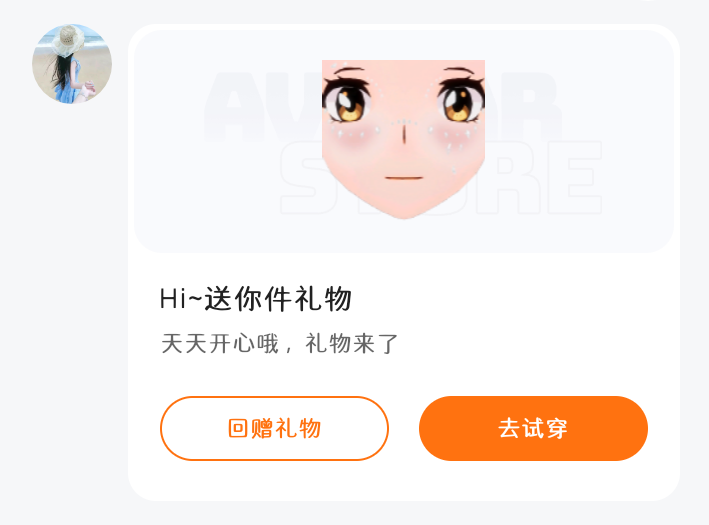This screenshot has width=709, height=525.
Task: Click the face's right amber eye
Action: tap(460, 104)
